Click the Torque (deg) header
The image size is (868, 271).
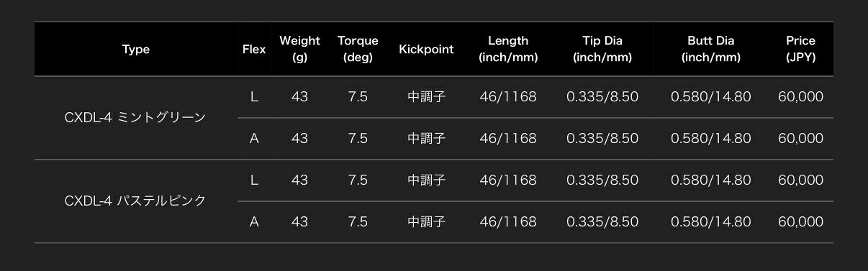(x=358, y=50)
